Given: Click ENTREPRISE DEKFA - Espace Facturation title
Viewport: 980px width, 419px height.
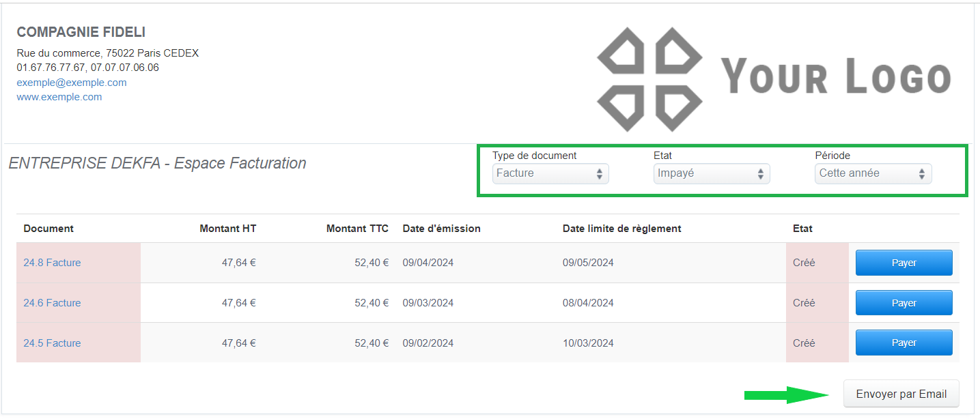Looking at the screenshot, I should click(x=157, y=163).
